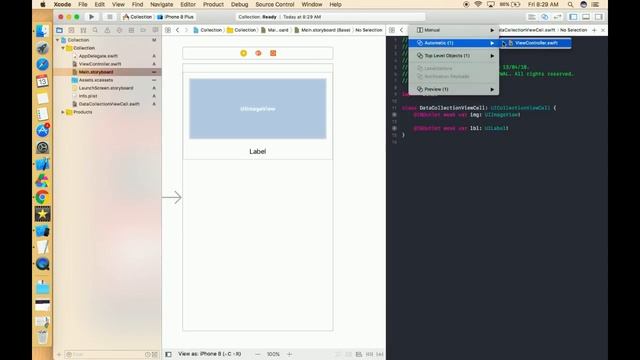The image size is (640, 360).
Task: Collapse the Collection project root
Action: click(58, 40)
